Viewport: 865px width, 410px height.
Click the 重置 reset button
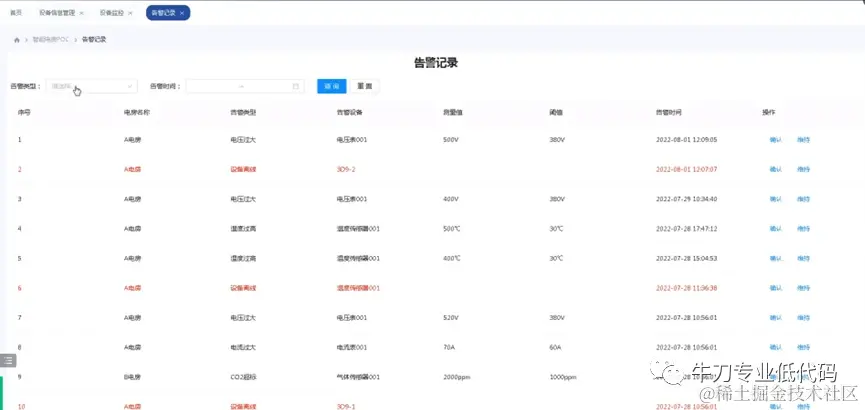[365, 86]
